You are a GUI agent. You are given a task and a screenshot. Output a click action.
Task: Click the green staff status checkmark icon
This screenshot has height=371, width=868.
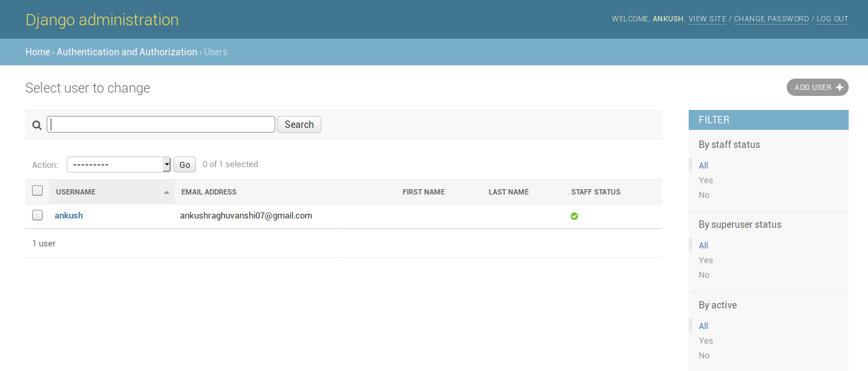574,216
